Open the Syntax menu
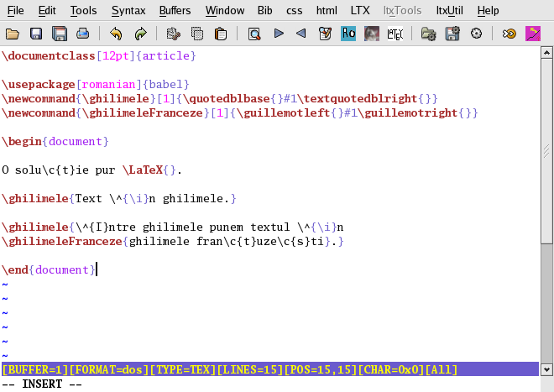This screenshot has width=554, height=392. [x=128, y=11]
